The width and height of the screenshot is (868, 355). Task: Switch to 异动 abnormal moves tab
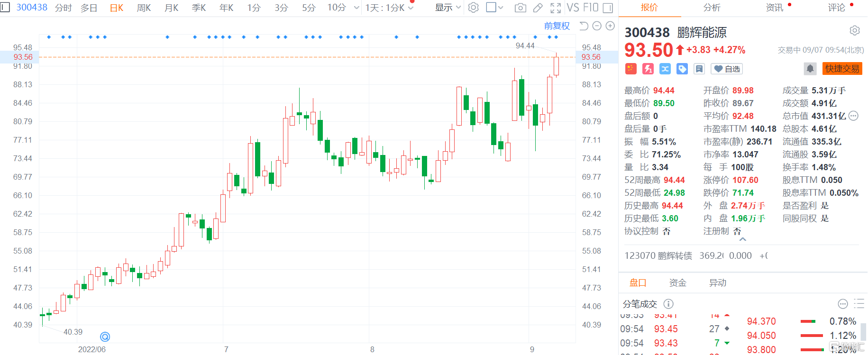coord(718,283)
